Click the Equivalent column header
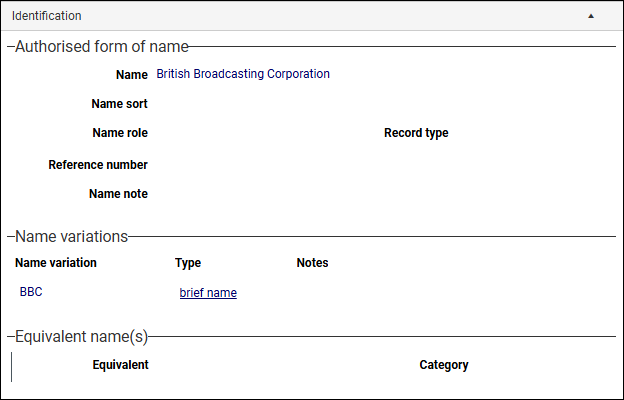The image size is (624, 400). [120, 365]
